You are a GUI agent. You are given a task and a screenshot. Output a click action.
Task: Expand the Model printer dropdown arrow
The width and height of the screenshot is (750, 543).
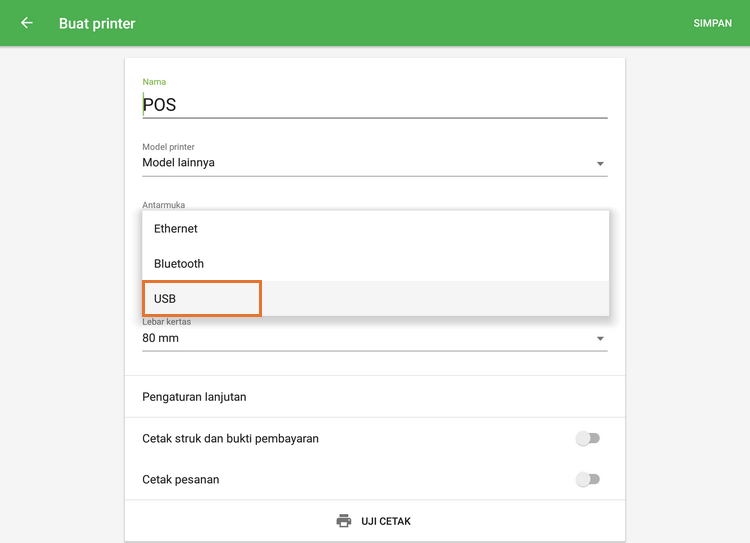pos(600,163)
